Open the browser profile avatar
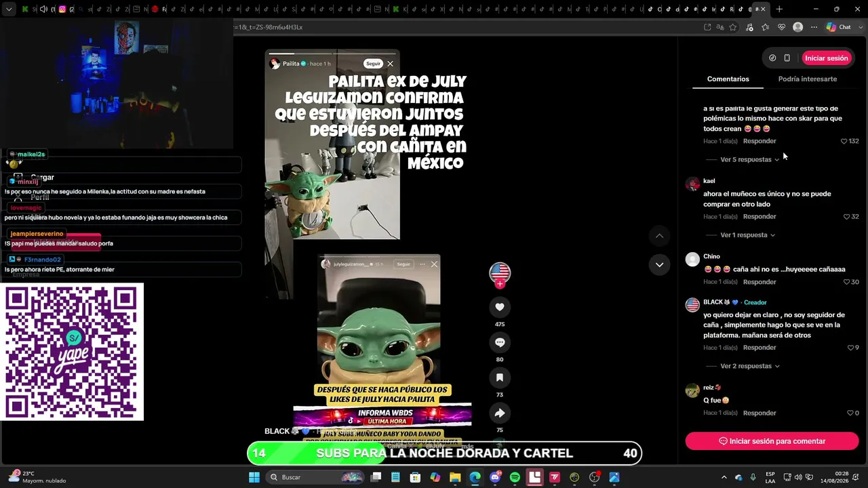The height and width of the screenshot is (488, 868). pos(797,27)
